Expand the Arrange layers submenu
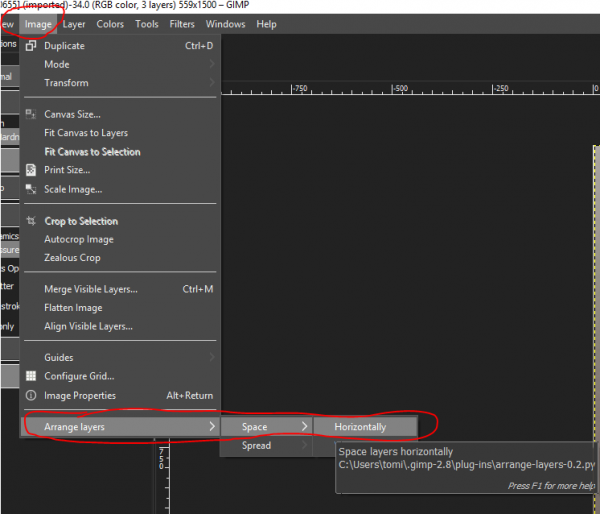Image resolution: width=600 pixels, height=514 pixels. pyautogui.click(x=120, y=427)
